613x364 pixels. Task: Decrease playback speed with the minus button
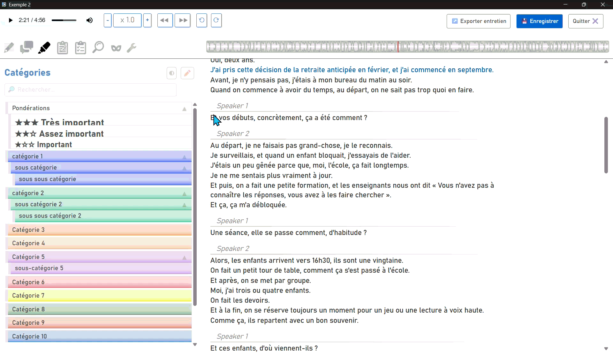(x=108, y=20)
